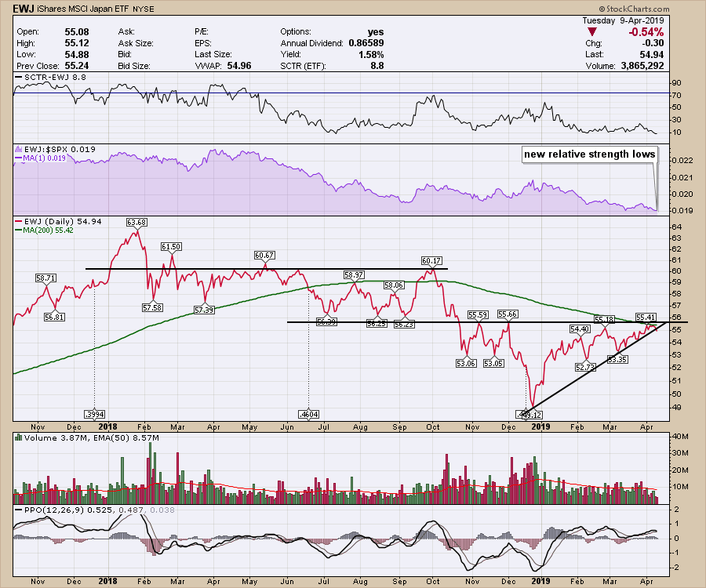This screenshot has height=588, width=706.
Task: Click the volume bars icon beside Volume legend
Action: point(19,437)
